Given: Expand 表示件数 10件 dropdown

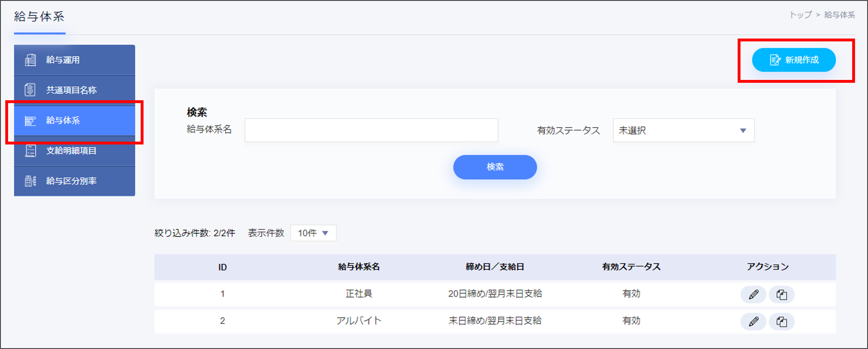Looking at the screenshot, I should tap(313, 233).
